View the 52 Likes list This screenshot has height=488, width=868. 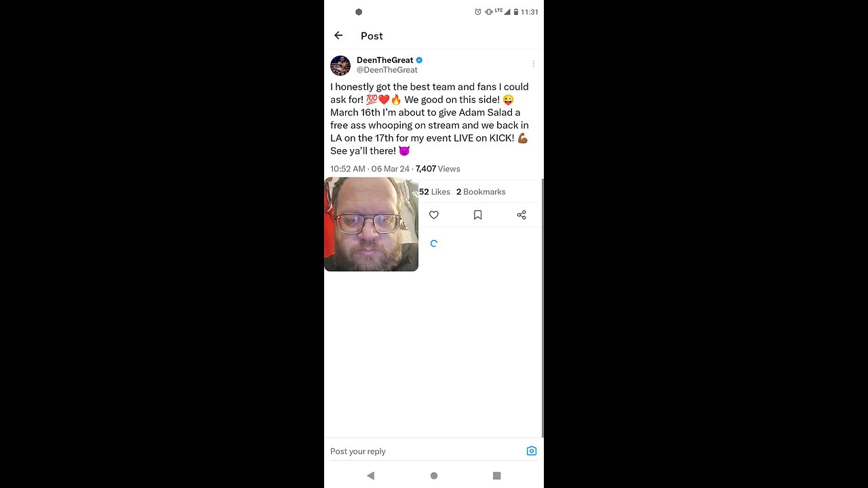click(x=435, y=192)
